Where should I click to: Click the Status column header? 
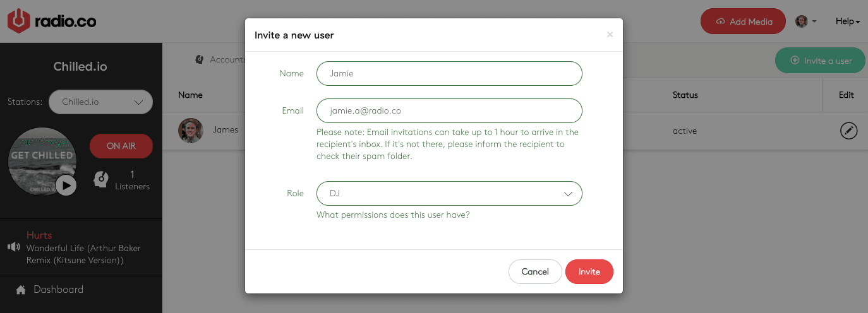(x=685, y=95)
